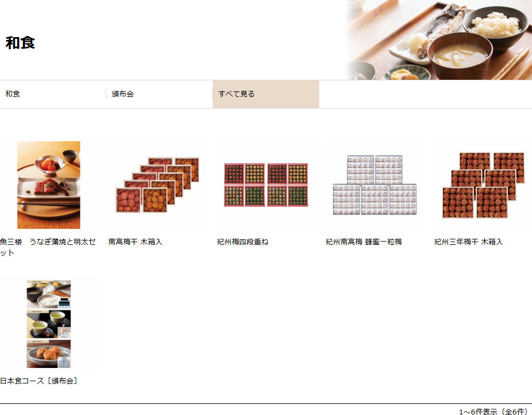This screenshot has width=532, height=415.
Task: Open the 紀州南高梅 蜂蜜一粒梅 product image
Action: pos(375,185)
